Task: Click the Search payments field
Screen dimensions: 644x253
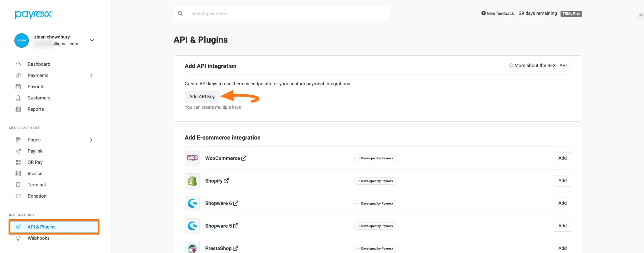Action: tap(277, 13)
